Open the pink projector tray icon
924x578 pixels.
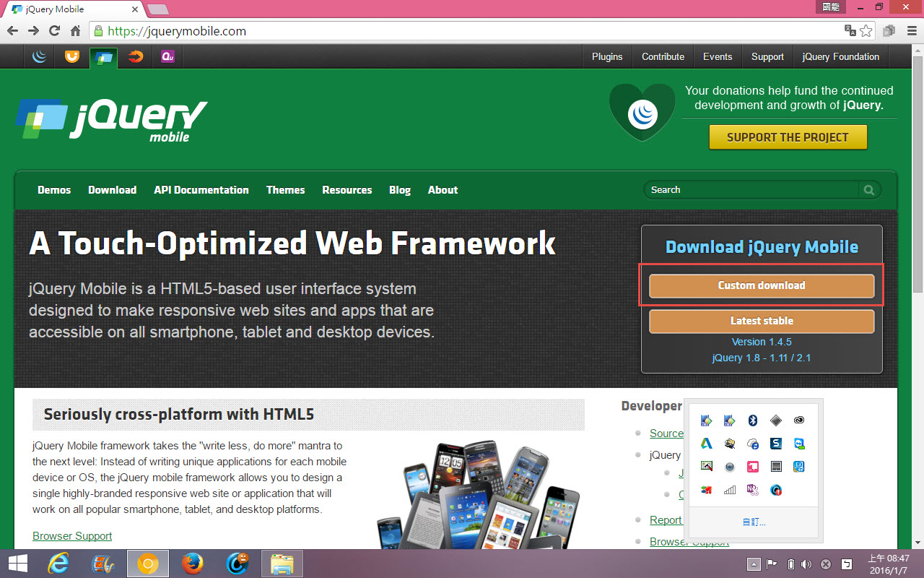click(752, 467)
